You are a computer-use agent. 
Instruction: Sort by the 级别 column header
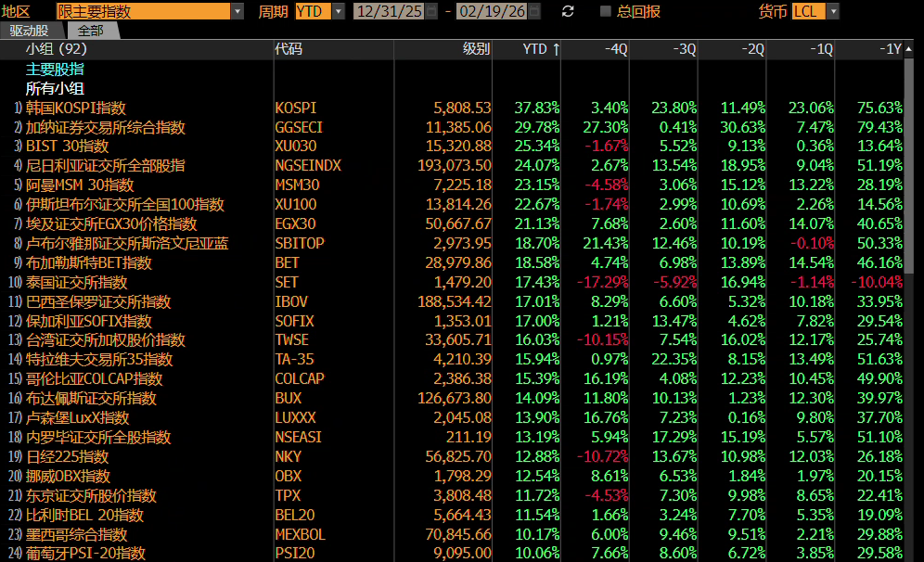[476, 49]
